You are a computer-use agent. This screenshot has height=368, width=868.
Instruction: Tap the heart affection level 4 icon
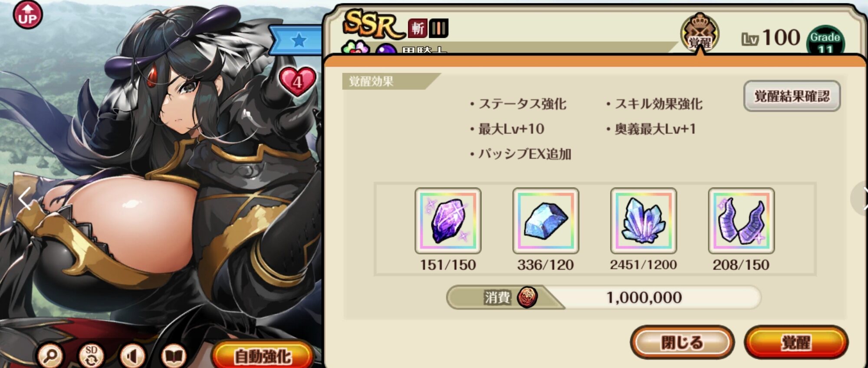coord(298,81)
